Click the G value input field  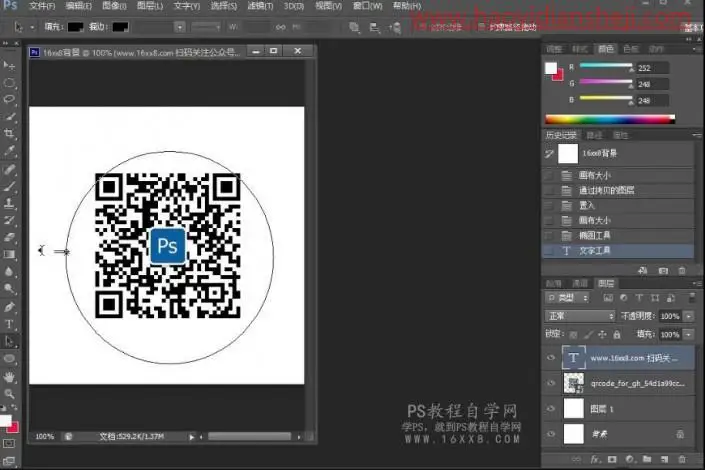click(x=651, y=84)
